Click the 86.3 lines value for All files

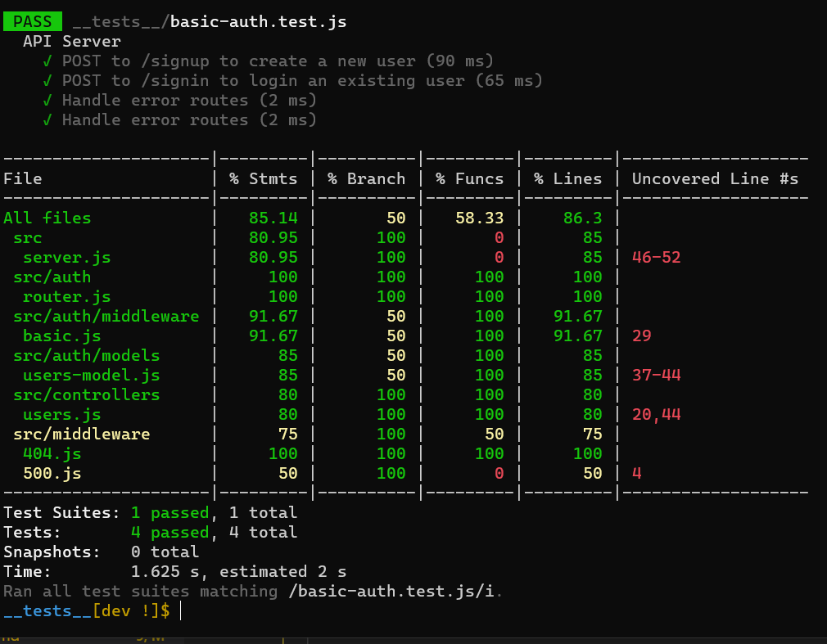(583, 218)
